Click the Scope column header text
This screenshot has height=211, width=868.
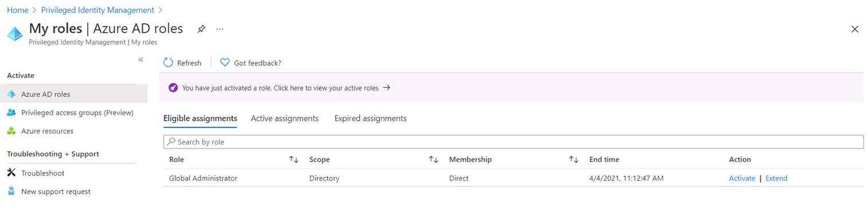320,159
